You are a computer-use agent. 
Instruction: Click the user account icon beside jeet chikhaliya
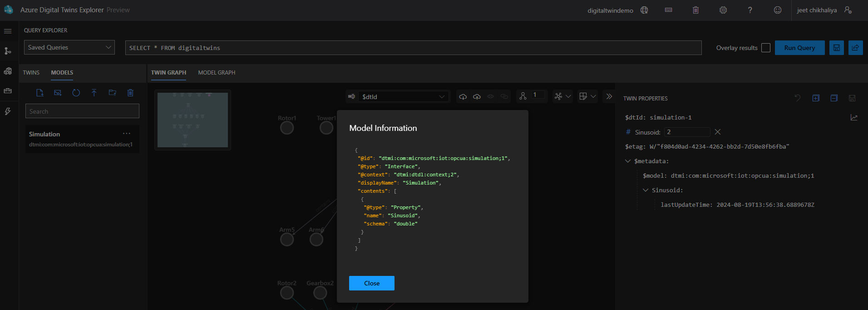coord(848,10)
